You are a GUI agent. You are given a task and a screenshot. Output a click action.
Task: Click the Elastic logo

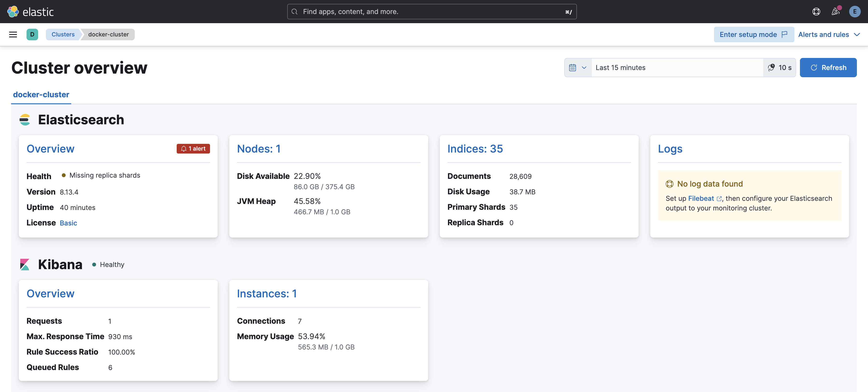pos(30,11)
